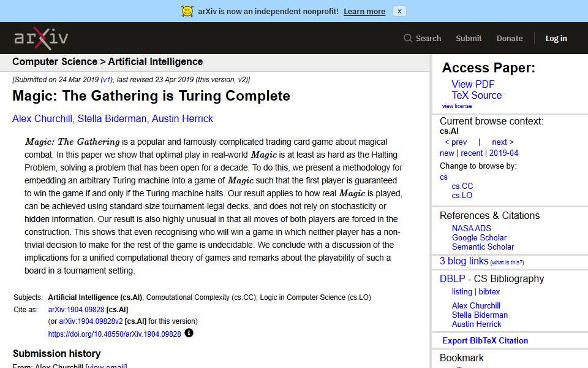Open DBLP link
Screen dimensions: 588x368
click(x=452, y=278)
